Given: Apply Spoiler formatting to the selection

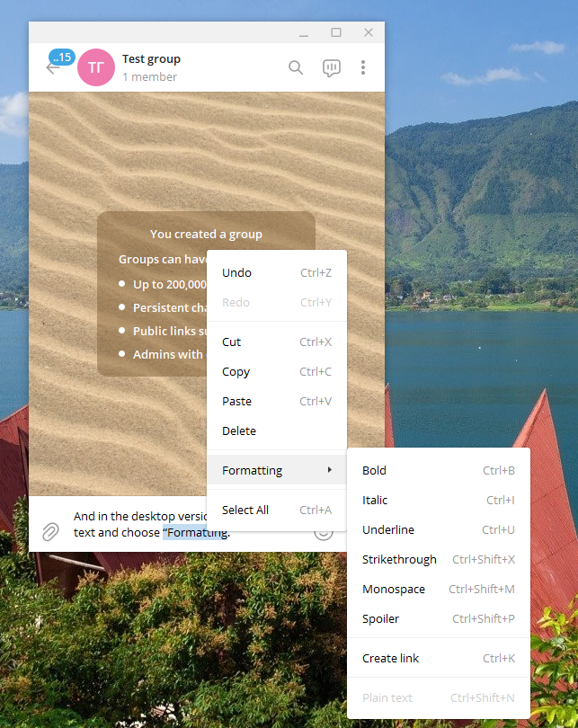Looking at the screenshot, I should 439,619.
